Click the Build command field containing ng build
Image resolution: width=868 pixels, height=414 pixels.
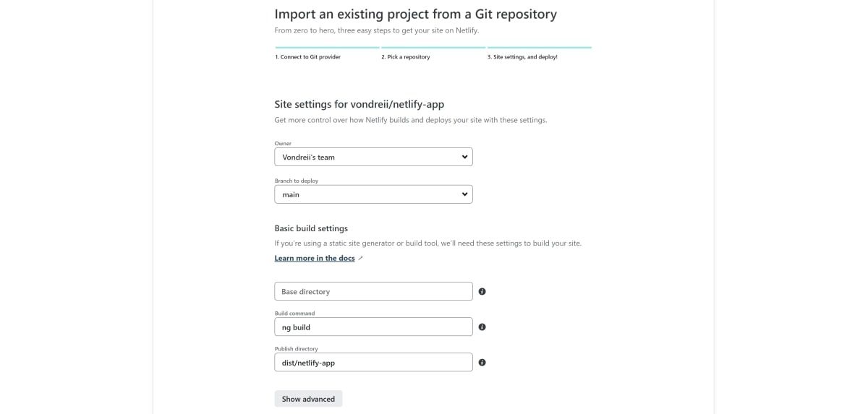373,327
